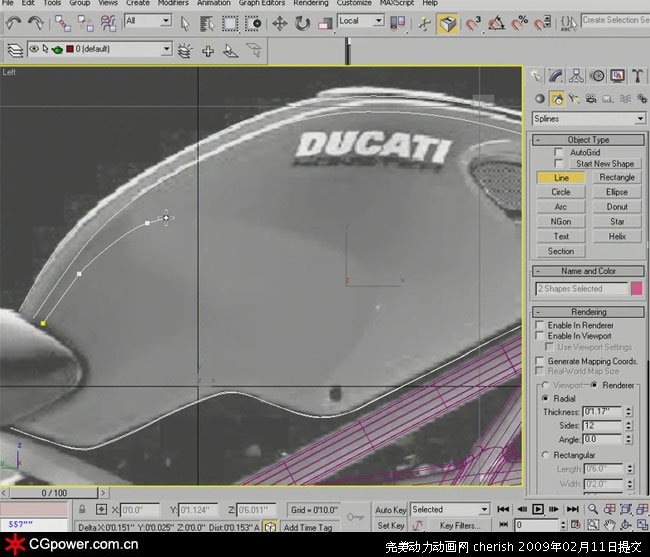650x557 pixels.
Task: Toggle Angle Snap icon
Action: click(x=496, y=24)
